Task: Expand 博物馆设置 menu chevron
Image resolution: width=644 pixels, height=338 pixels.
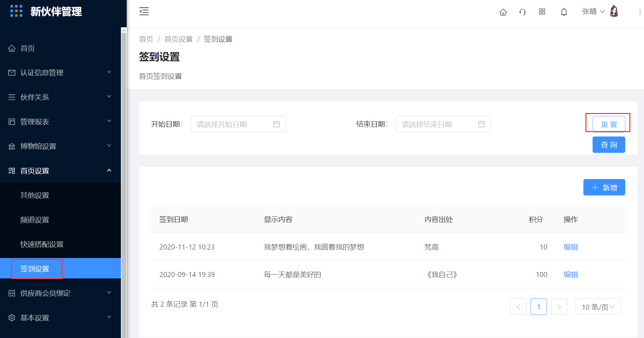Action: coord(109,145)
